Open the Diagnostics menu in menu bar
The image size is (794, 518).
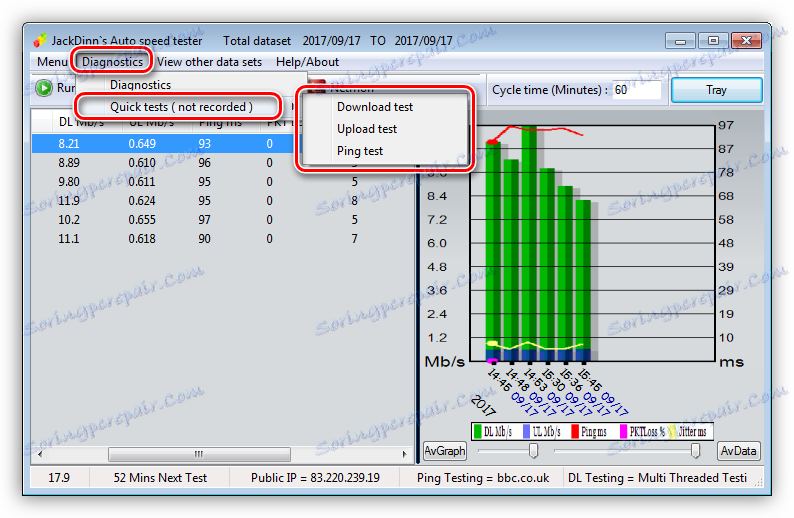[x=112, y=62]
